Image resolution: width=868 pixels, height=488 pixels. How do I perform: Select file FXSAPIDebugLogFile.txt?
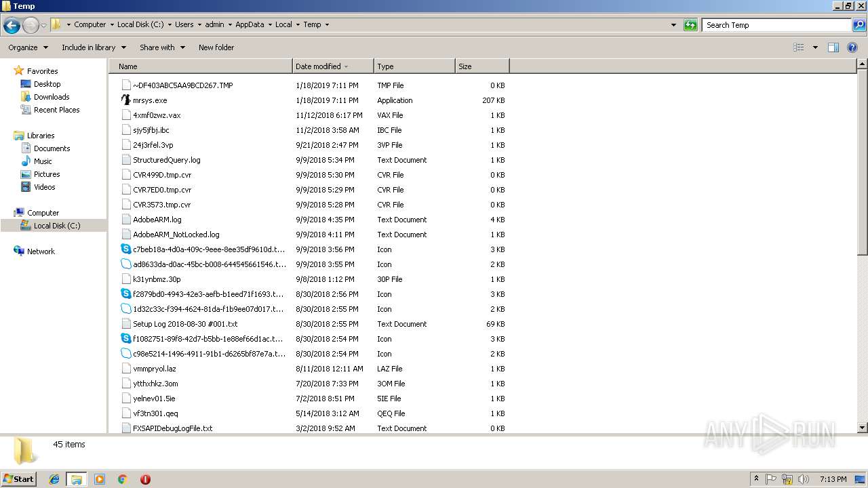pos(172,428)
